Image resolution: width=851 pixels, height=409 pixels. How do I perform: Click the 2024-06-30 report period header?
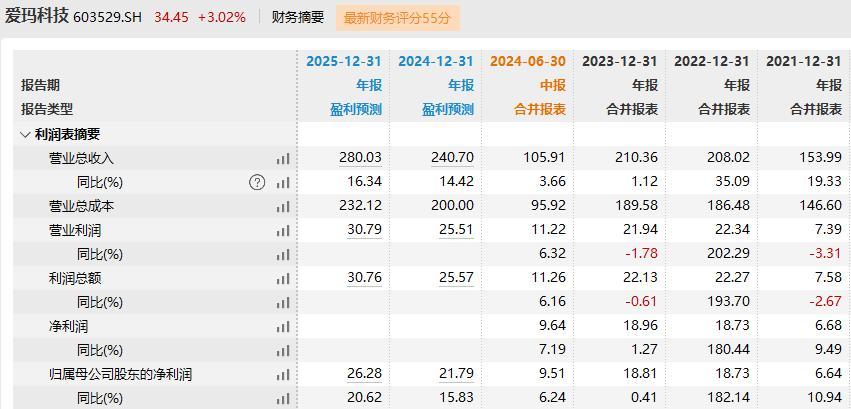click(x=527, y=61)
